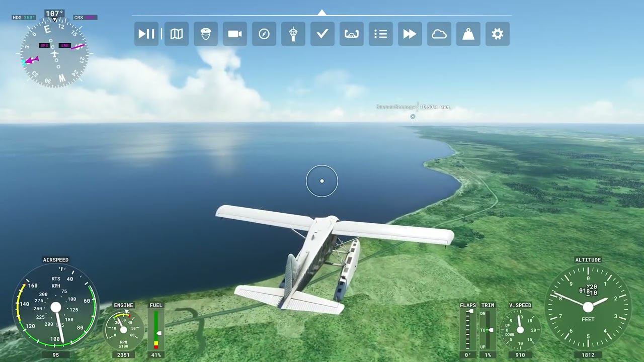Click the trim value 1%
This screenshot has height=362, width=644.
tap(488, 355)
